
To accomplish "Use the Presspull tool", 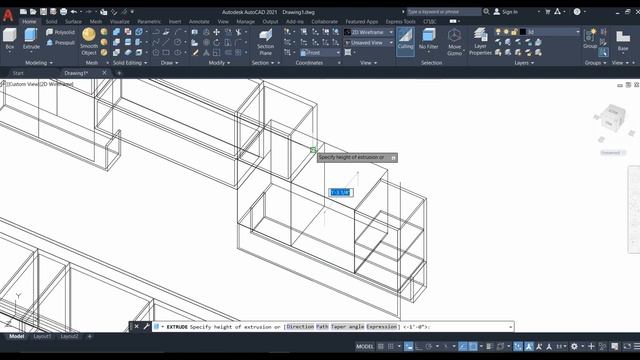I will (60, 42).
